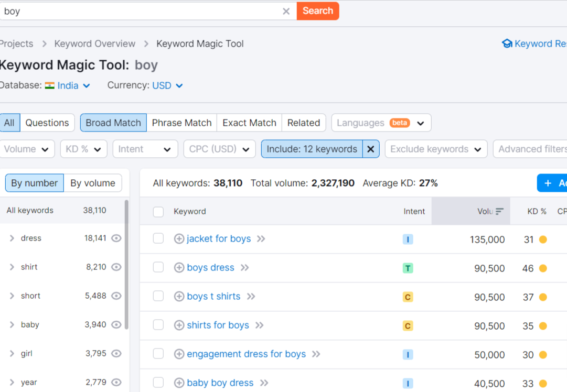Click the breadcrumb arrow after Keyword Overview
The image size is (567, 392).
[146, 43]
